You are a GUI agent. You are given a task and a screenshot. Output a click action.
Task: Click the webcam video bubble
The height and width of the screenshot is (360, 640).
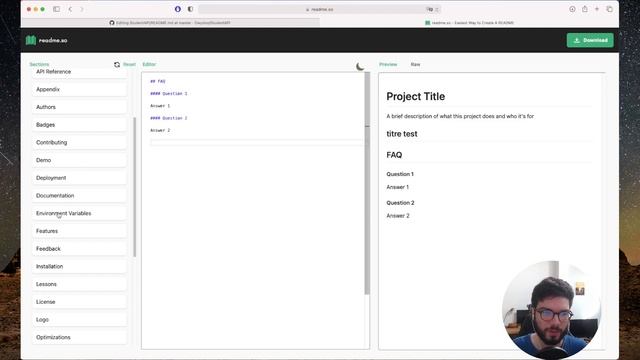click(551, 310)
